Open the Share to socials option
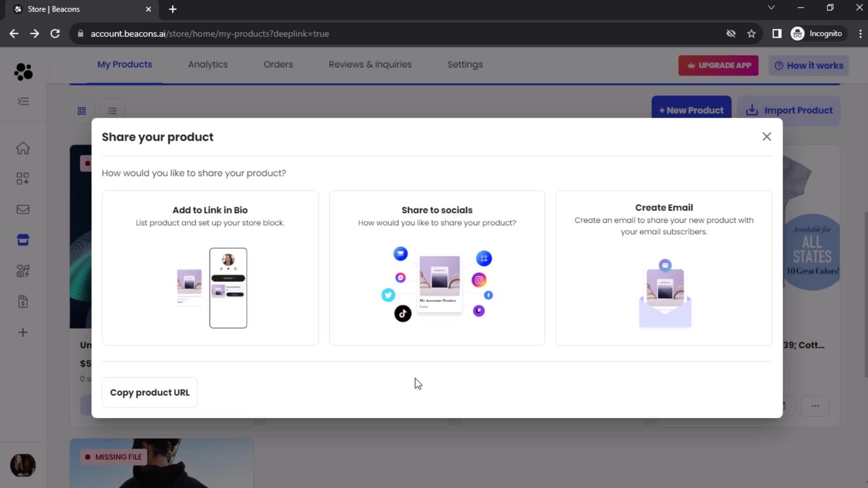 (437, 268)
